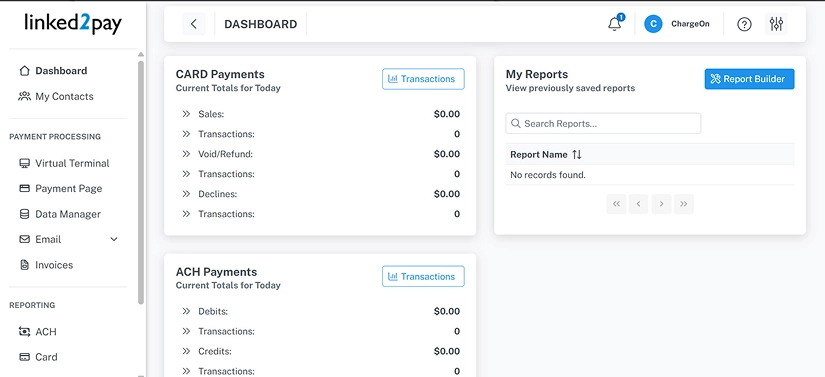
Task: Open My Contacts in the sidebar
Action: (64, 96)
